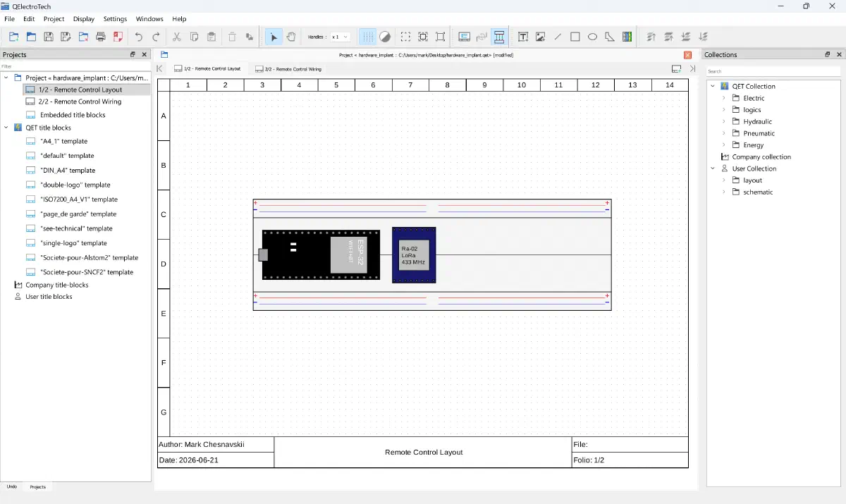Image resolution: width=846 pixels, height=504 pixels.
Task: Collapse the hardware_implant project tree node
Action: pyautogui.click(x=7, y=78)
